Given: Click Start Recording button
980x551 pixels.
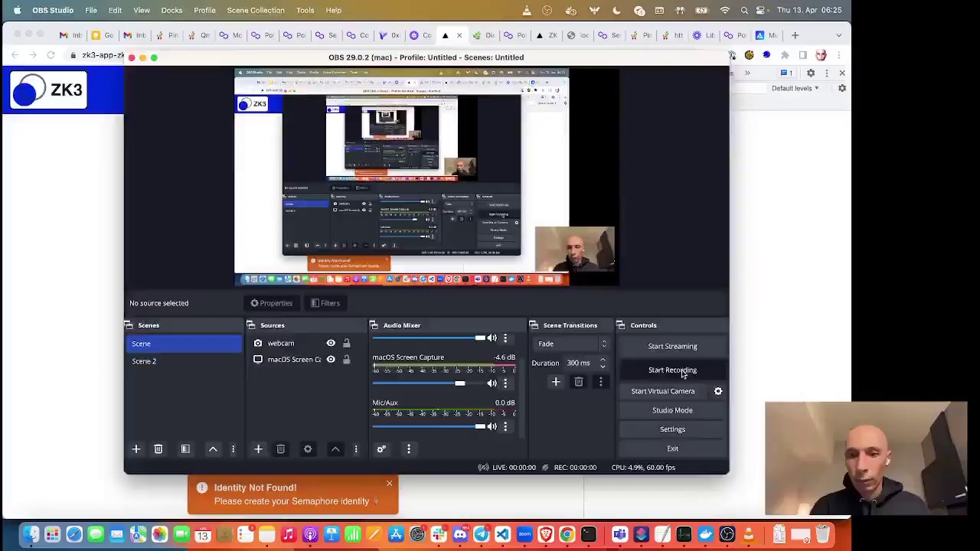Looking at the screenshot, I should tap(672, 370).
